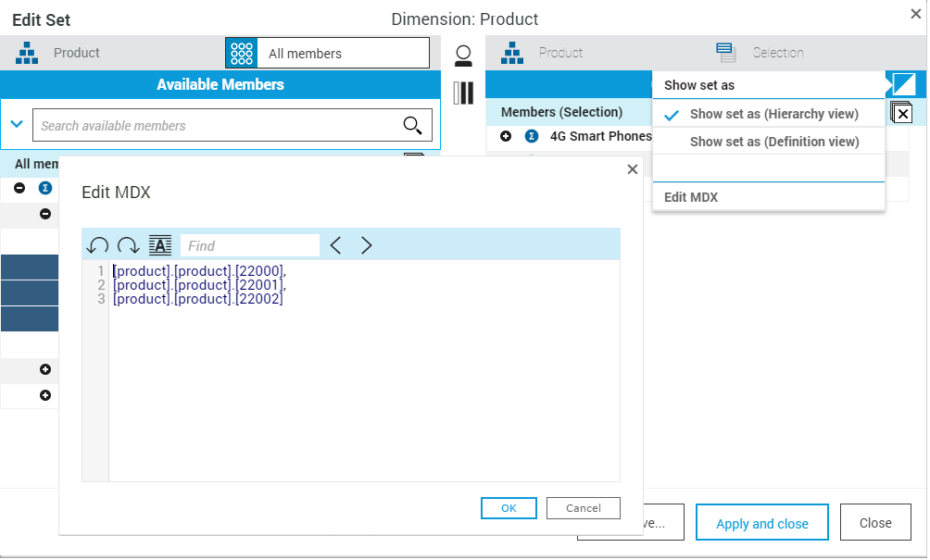The height and width of the screenshot is (560, 930).
Task: Expand the 4G Smart Phones member
Action: click(x=506, y=136)
